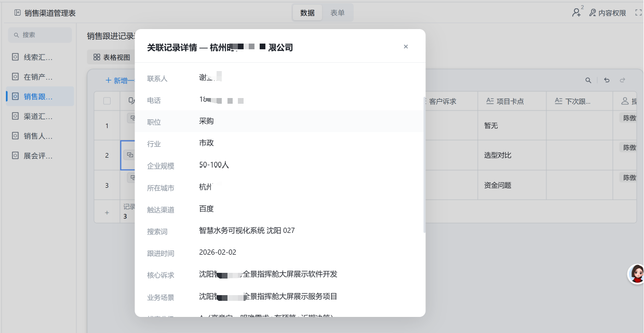The width and height of the screenshot is (644, 333).
Task: Switch to the 表单 tab
Action: coord(338,13)
